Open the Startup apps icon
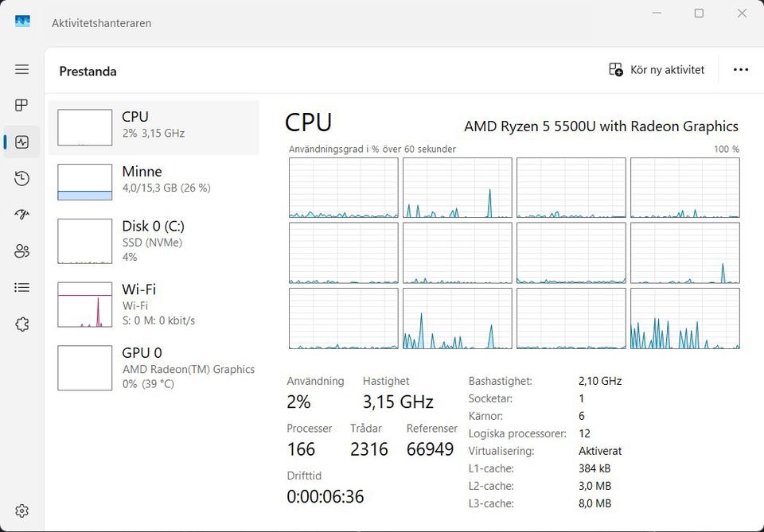 click(22, 214)
